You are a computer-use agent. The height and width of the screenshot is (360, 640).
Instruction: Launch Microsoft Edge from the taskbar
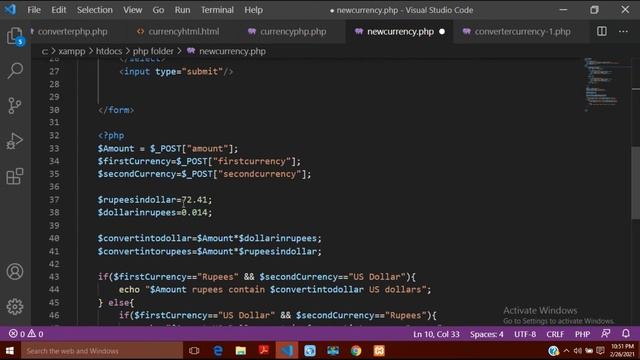(x=218, y=351)
